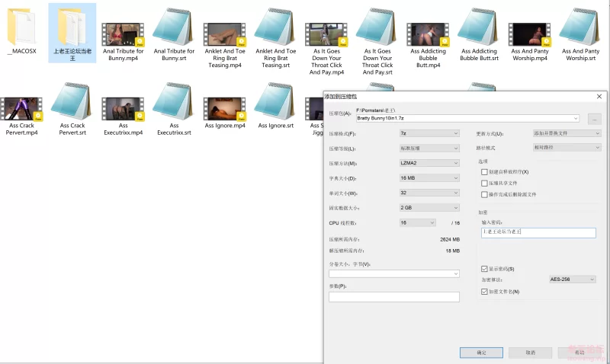Viewport: 610px width, 364px height.
Task: Click the 压缩所需内存 value 2624 MB
Action: point(450,240)
